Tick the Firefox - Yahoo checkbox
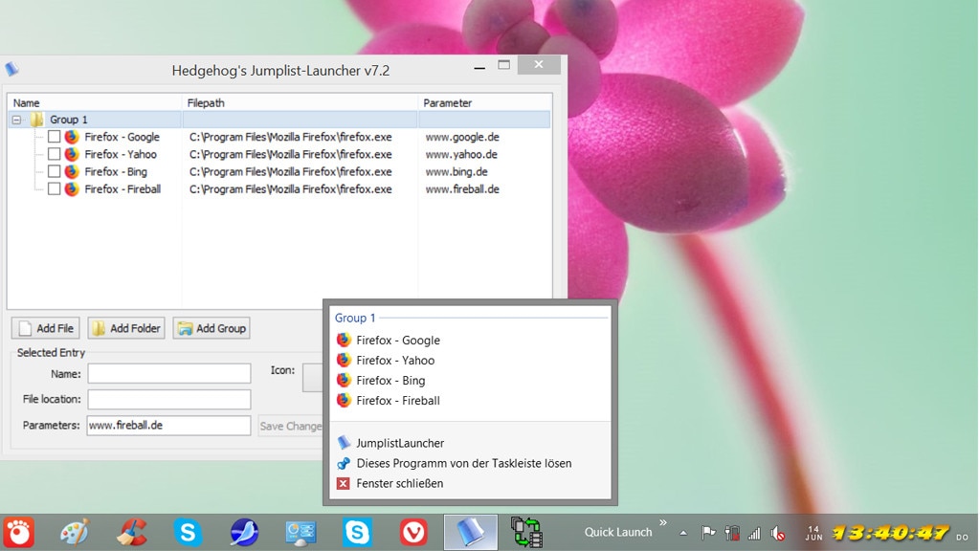This screenshot has height=551, width=980. [x=55, y=154]
